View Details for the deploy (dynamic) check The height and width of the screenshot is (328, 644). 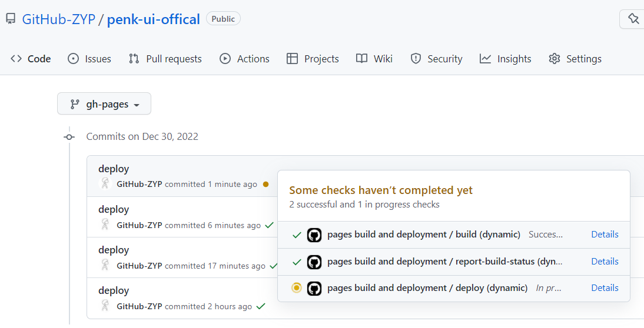[x=605, y=288]
